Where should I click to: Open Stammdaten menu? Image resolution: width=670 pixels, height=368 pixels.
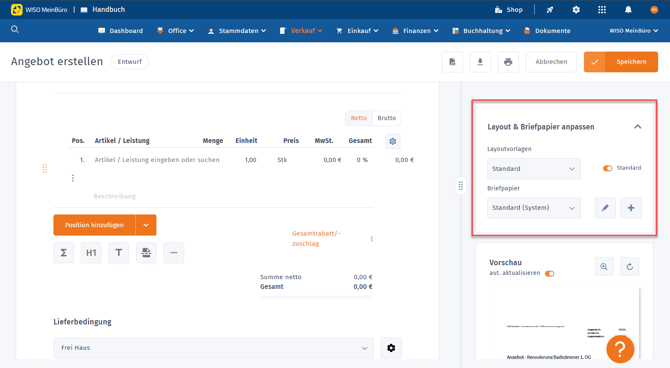[237, 31]
